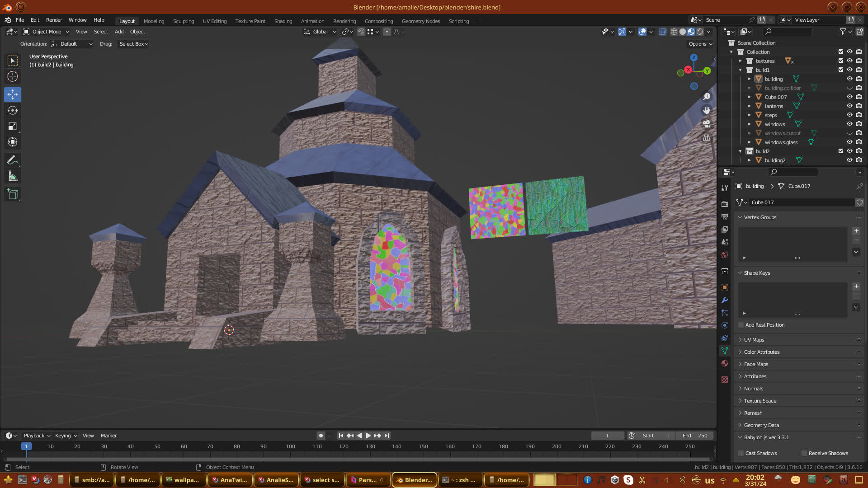The image size is (868, 488).
Task: Select the Add Cube tool
Action: [x=13, y=194]
